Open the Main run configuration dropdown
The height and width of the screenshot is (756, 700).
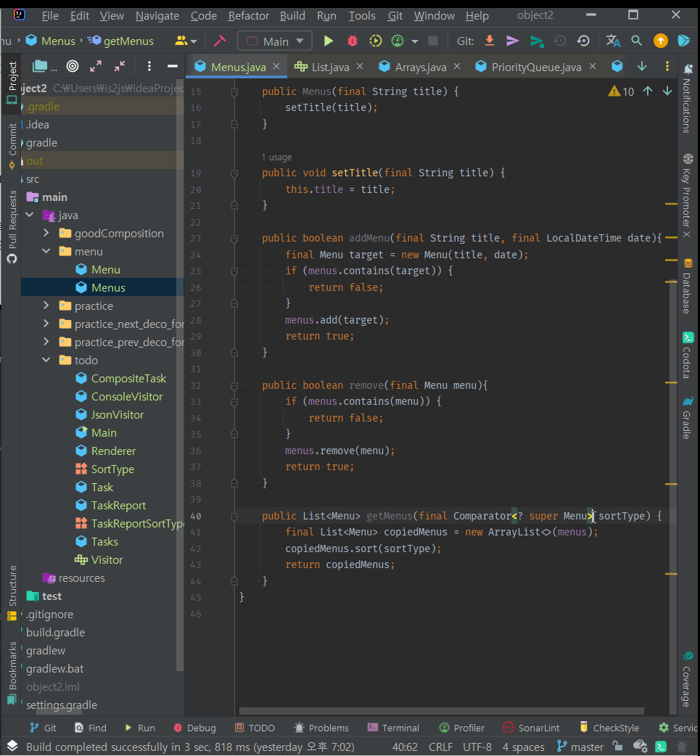[x=275, y=41]
